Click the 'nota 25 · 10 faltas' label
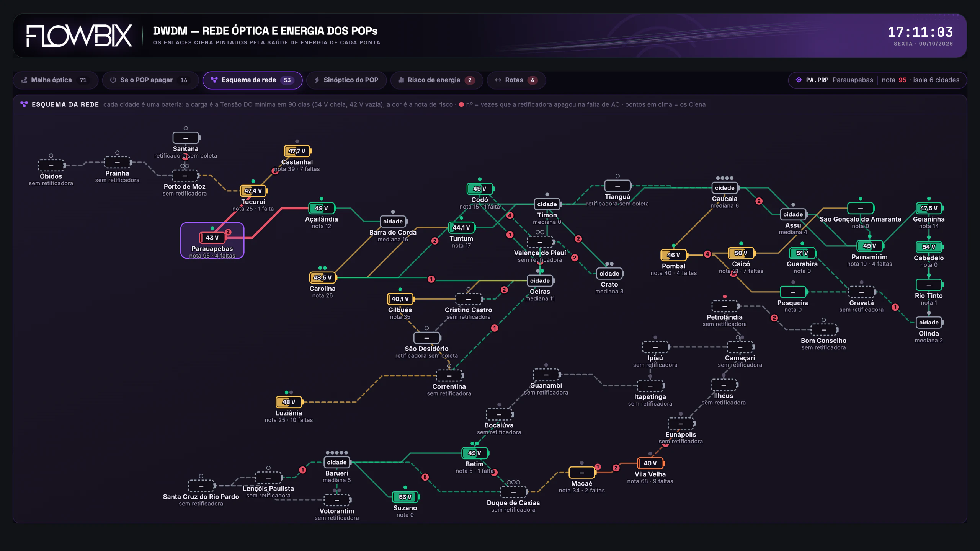Image resolution: width=980 pixels, height=551 pixels. pos(289,420)
